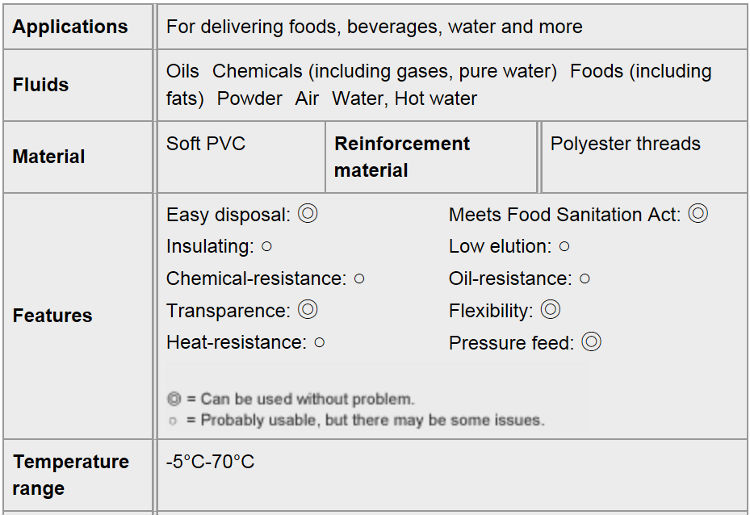This screenshot has width=750, height=515.
Task: Click the -5°C-70°C temperature value
Action: click(x=210, y=462)
